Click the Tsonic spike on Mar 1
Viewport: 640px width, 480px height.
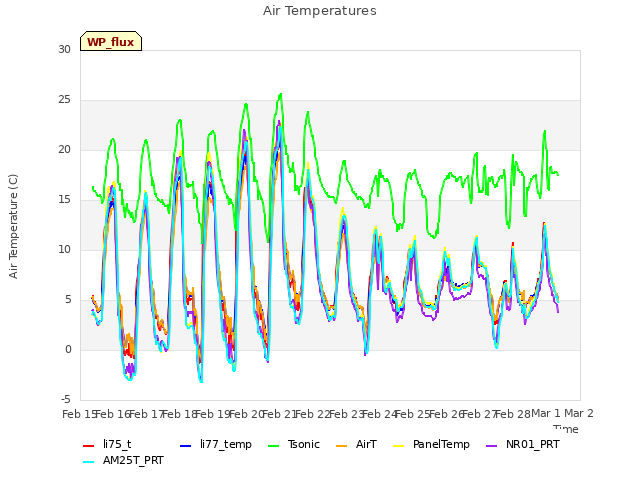(544, 131)
